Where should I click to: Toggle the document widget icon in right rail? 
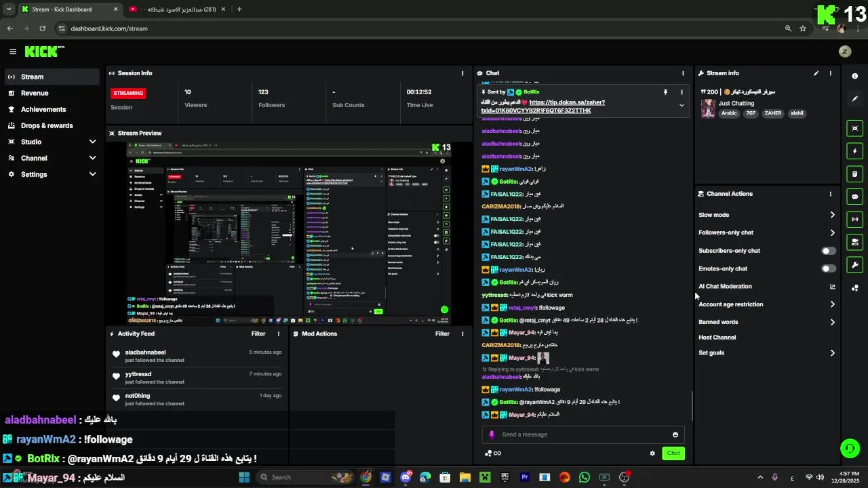click(x=855, y=174)
